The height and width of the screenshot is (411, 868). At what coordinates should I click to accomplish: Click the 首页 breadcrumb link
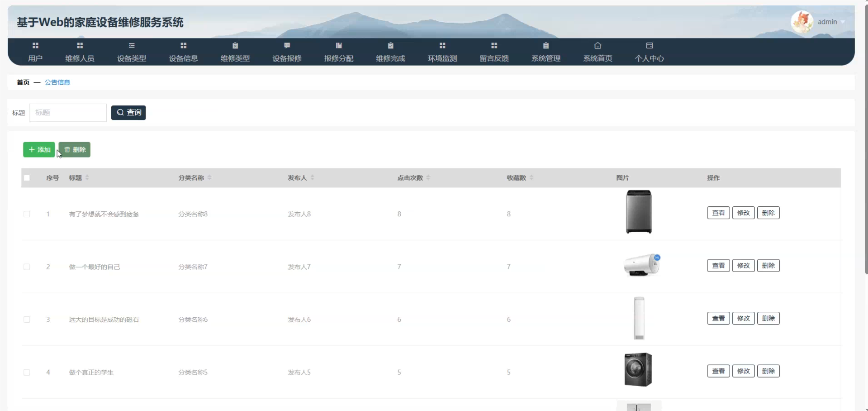coord(23,82)
